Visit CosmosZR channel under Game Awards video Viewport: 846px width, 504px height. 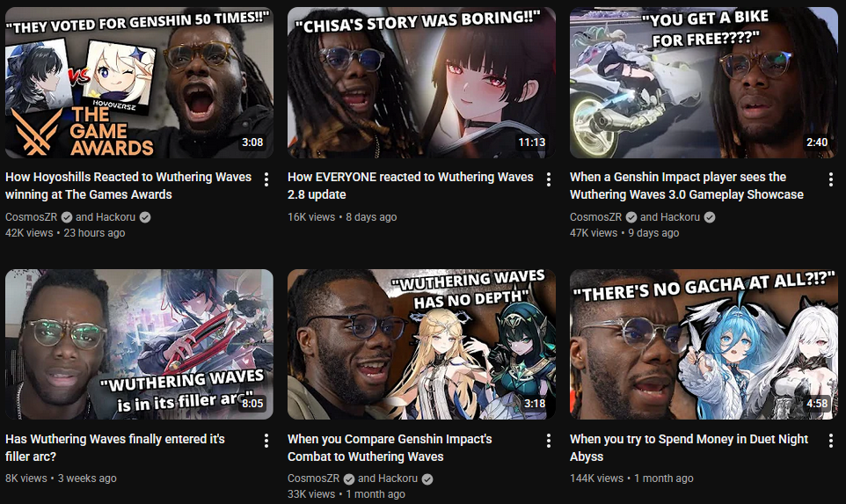(x=32, y=217)
